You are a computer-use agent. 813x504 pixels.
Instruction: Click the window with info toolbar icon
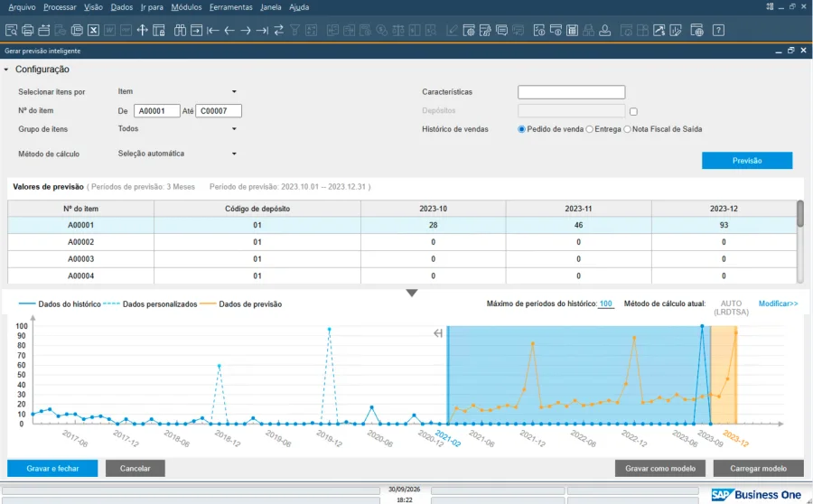[x=556, y=30]
